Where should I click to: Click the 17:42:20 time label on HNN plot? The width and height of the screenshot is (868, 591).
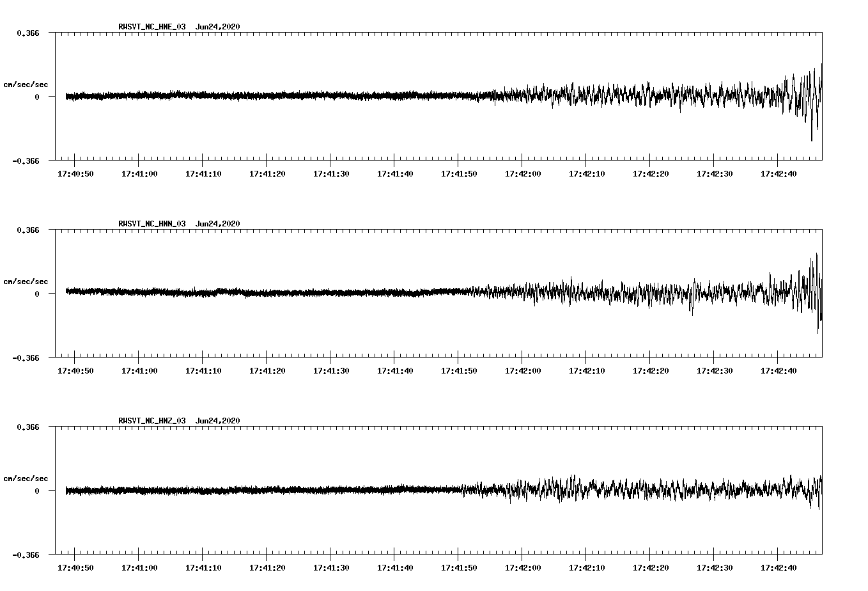(x=651, y=371)
